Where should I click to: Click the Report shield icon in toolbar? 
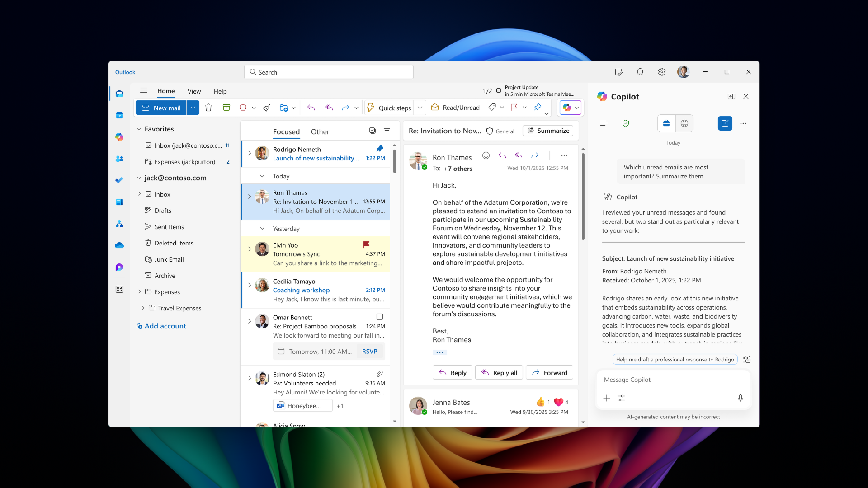click(x=243, y=108)
